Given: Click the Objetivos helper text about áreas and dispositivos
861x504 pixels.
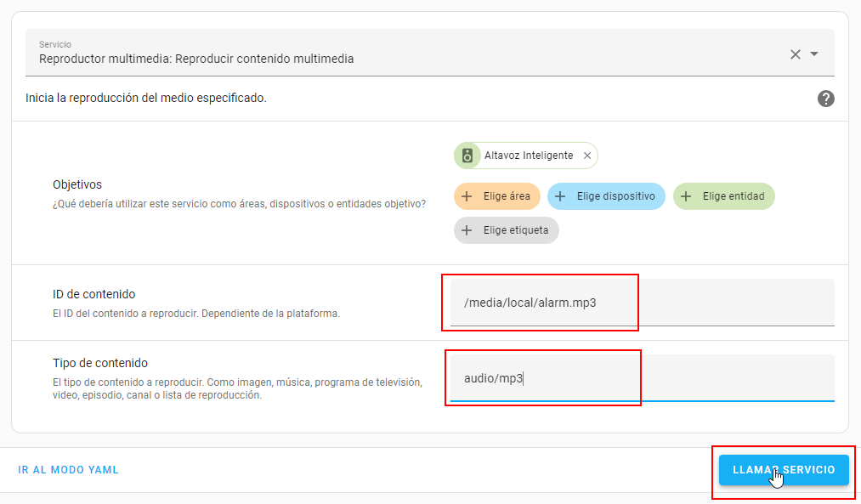Looking at the screenshot, I should tap(239, 203).
